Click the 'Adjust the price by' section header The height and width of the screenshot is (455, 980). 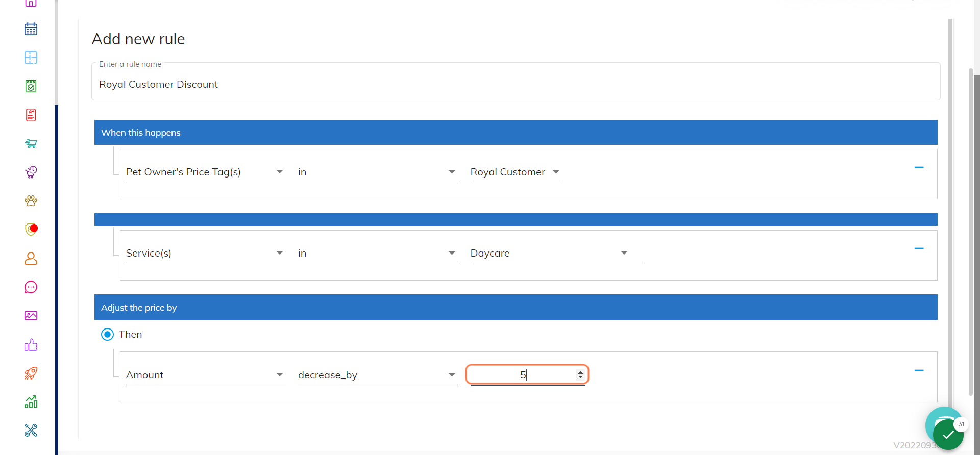click(x=516, y=307)
